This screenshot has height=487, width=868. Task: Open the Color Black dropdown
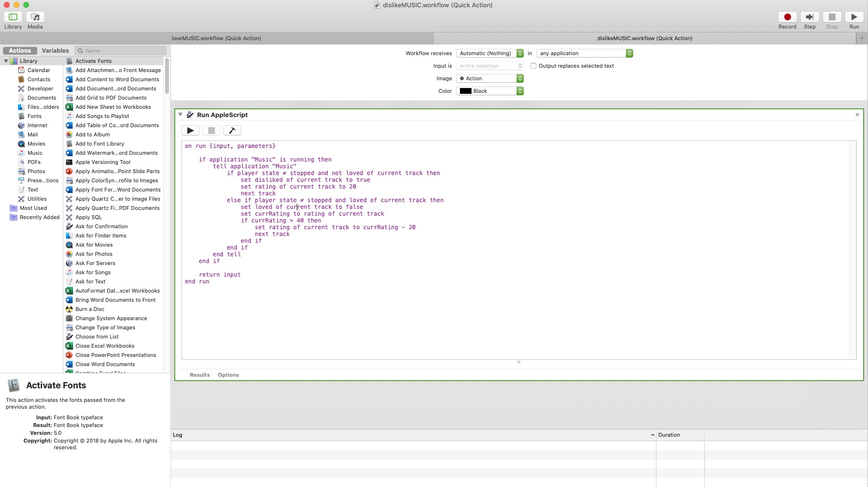[x=490, y=91]
